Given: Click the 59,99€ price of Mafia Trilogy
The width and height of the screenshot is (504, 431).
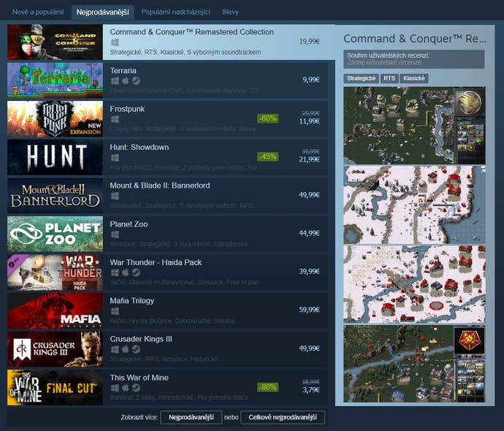Looking at the screenshot, I should coord(309,310).
